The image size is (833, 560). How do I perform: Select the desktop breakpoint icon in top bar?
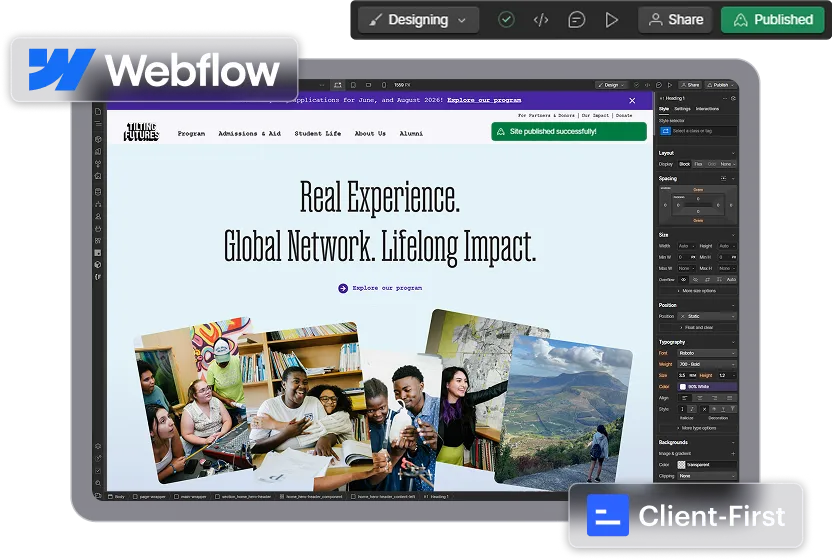click(338, 85)
